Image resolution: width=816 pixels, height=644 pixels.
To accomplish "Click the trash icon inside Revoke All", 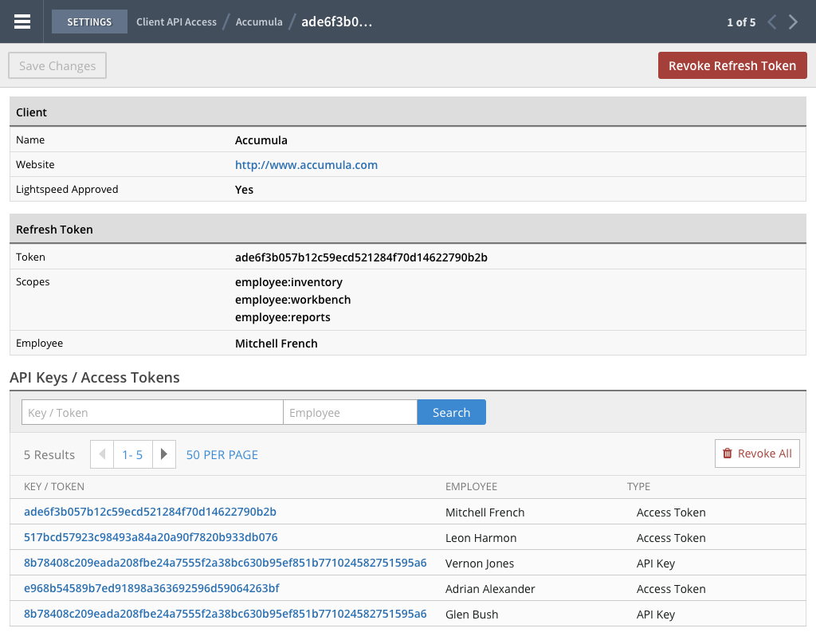I will [728, 453].
